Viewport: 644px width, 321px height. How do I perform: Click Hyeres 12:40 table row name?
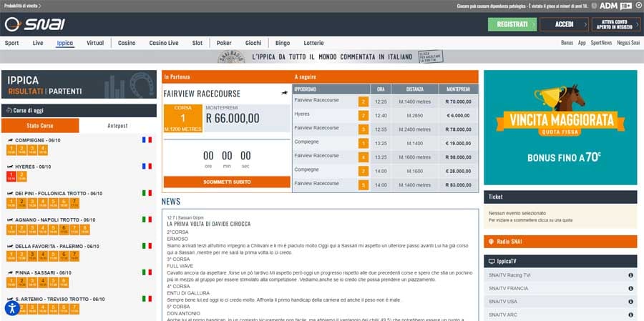(302, 114)
